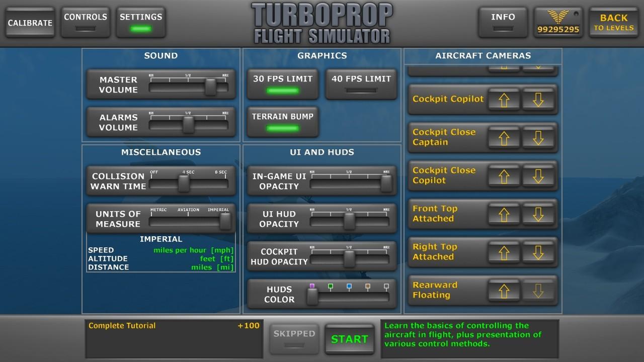Move Rearward Floating camera up
Viewport: 644px width, 362px height.
pos(504,291)
